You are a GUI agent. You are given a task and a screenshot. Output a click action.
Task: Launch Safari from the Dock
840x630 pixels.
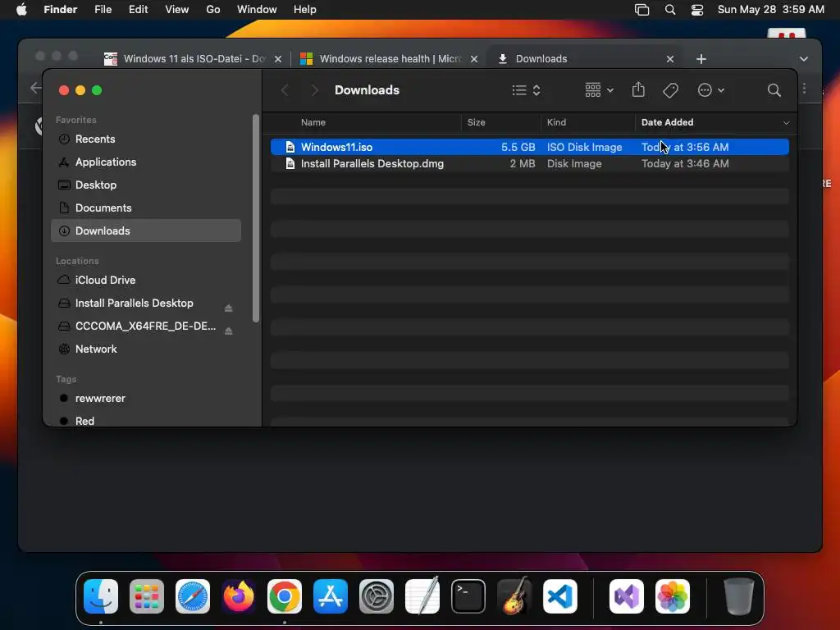pos(193,596)
